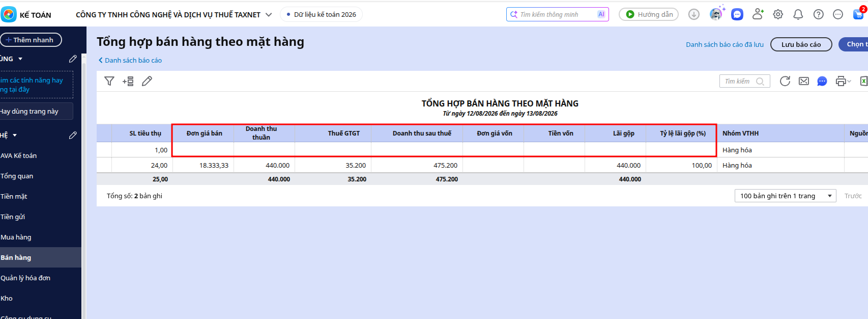Expand the print options arrow
Screen dimensions: 868x319
tap(849, 82)
